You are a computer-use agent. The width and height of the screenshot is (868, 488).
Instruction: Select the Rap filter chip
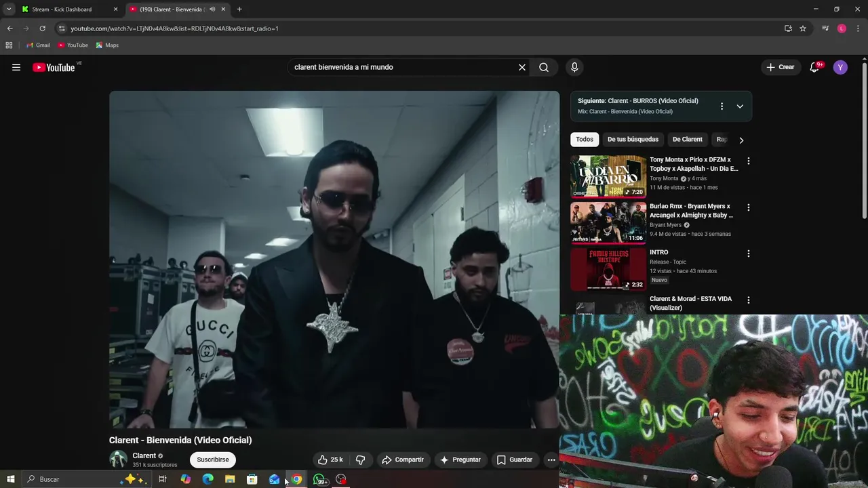tap(722, 140)
